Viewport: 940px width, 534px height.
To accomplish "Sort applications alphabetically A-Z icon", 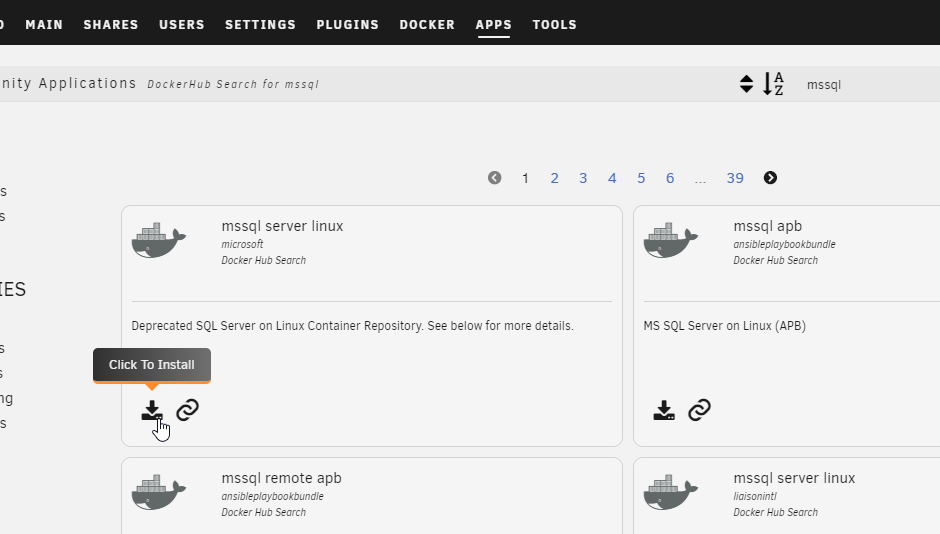I will click(773, 84).
